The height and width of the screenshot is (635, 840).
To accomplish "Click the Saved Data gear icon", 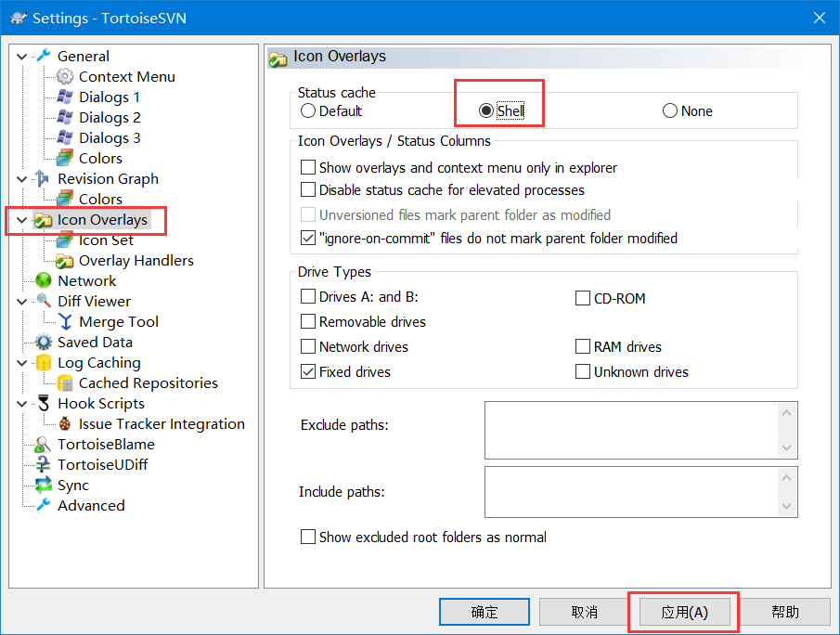I will 43,342.
